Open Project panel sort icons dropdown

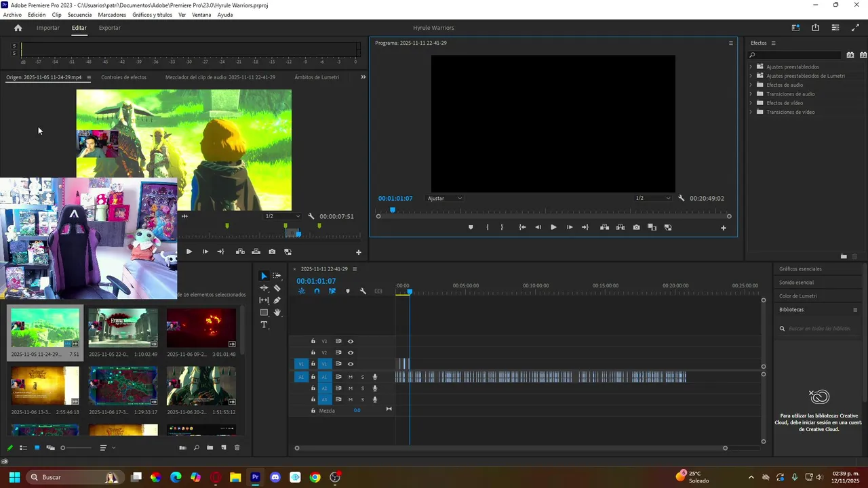(x=106, y=448)
